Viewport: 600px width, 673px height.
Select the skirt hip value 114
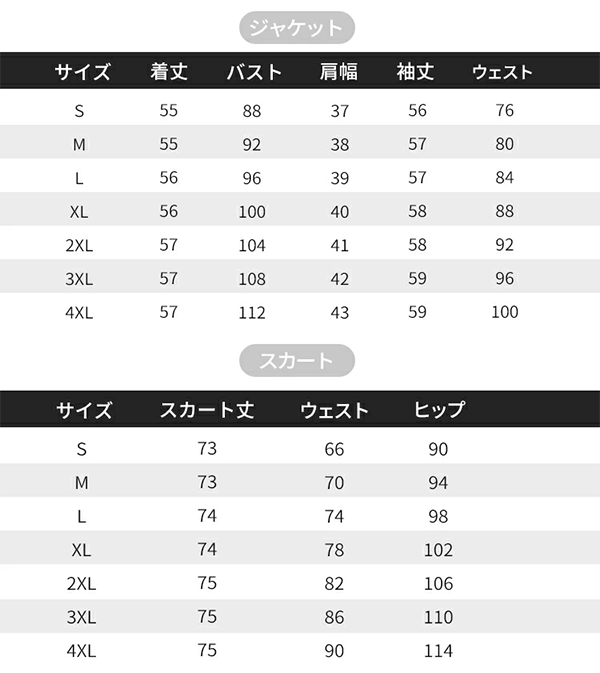click(438, 651)
